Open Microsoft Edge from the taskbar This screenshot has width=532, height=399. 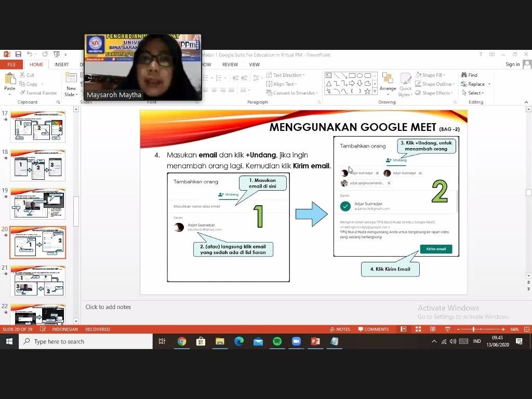pos(239,341)
